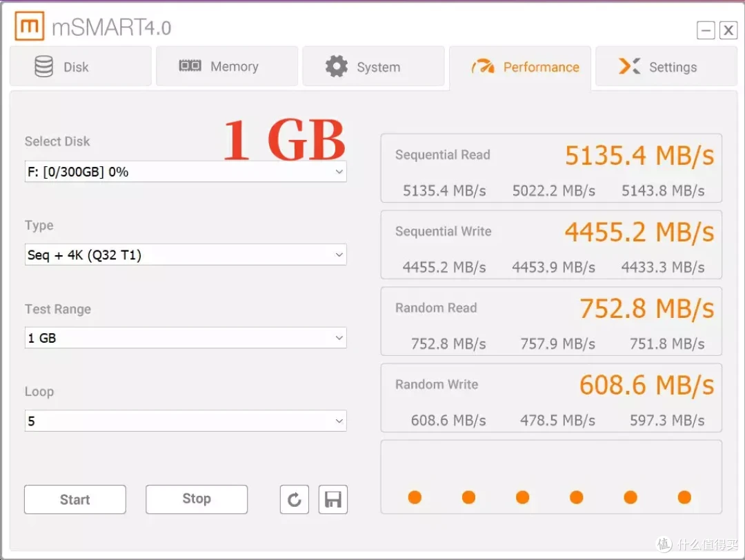Viewport: 745px width, 560px height.
Task: Click the save floppy disk icon
Action: tap(333, 499)
